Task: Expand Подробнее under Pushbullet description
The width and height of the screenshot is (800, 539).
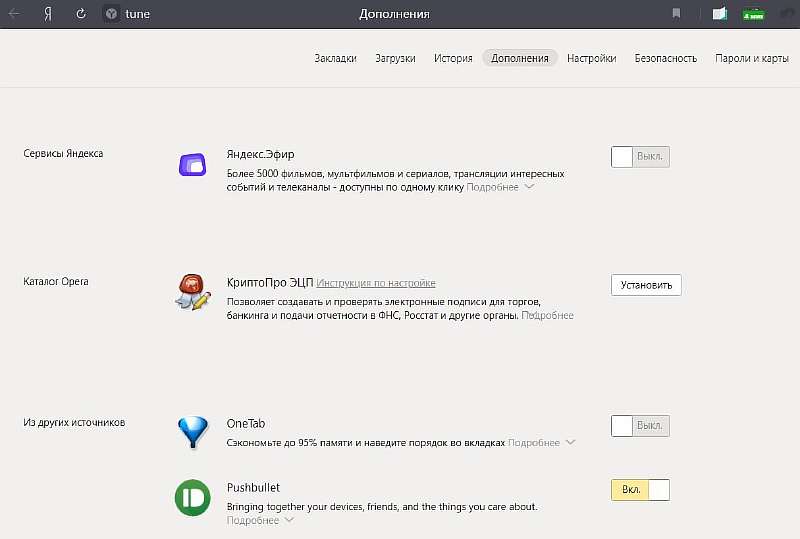Action: pos(260,521)
